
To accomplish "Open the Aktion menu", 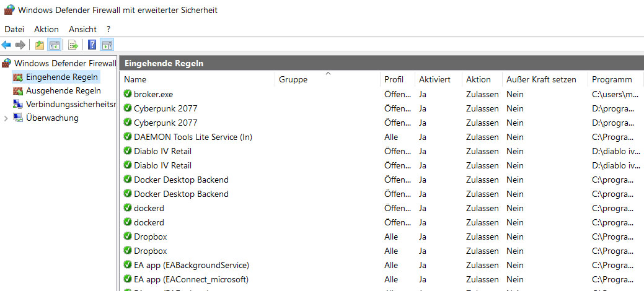I will [x=46, y=29].
